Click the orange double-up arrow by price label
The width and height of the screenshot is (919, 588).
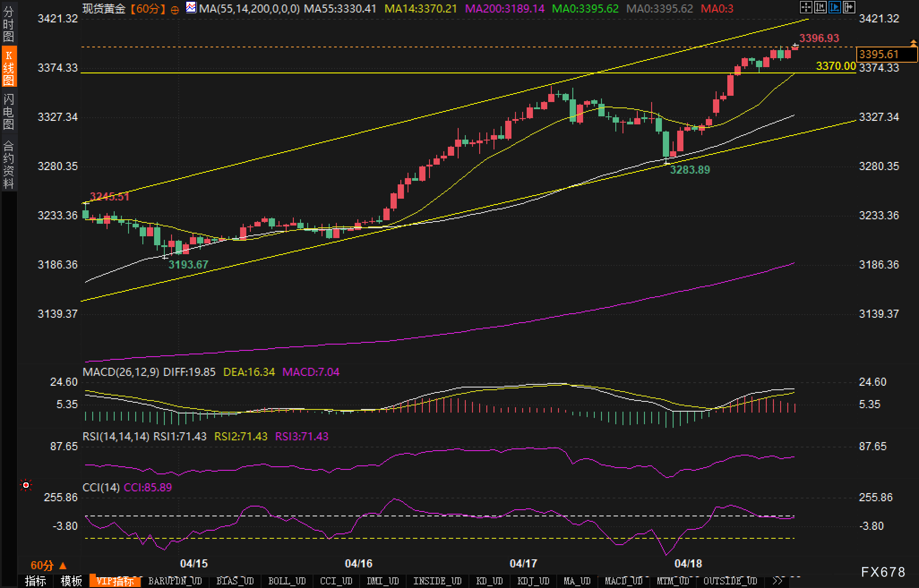coord(913,43)
